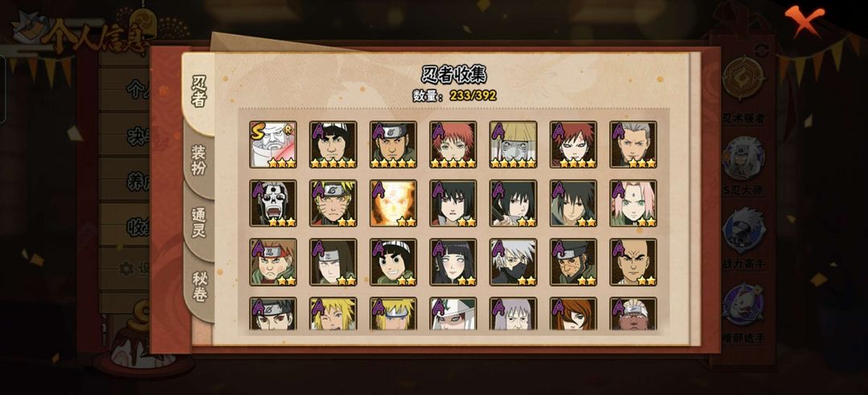Viewport: 868px width, 395px height.
Task: Select the bowl-cut Might Guy portrait
Action: pos(334,145)
